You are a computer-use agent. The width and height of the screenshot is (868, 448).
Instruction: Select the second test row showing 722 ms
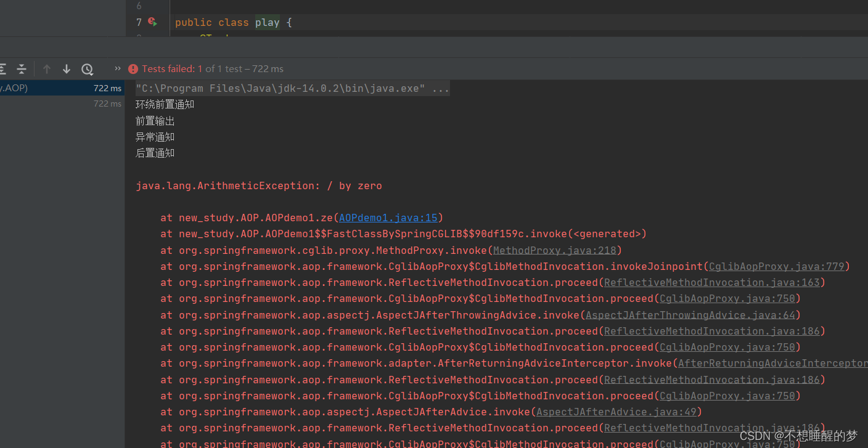62,104
